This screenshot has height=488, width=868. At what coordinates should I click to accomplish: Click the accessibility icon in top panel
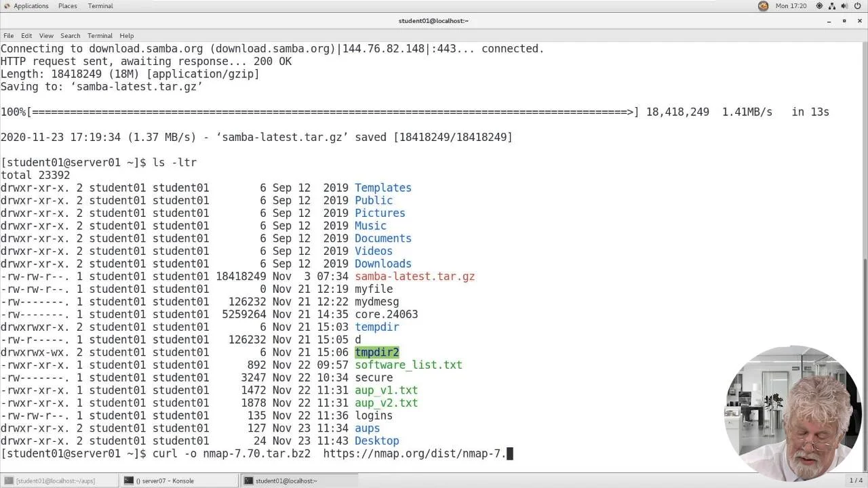819,6
